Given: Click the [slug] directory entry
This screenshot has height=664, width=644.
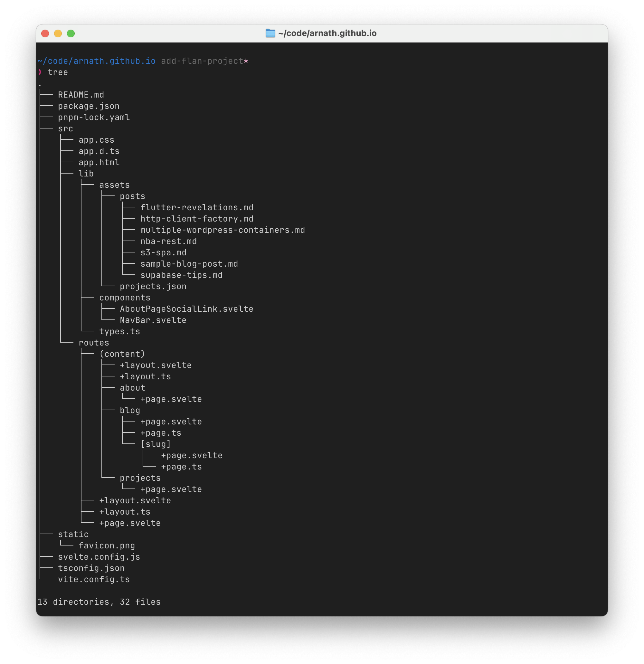Looking at the screenshot, I should click(156, 444).
